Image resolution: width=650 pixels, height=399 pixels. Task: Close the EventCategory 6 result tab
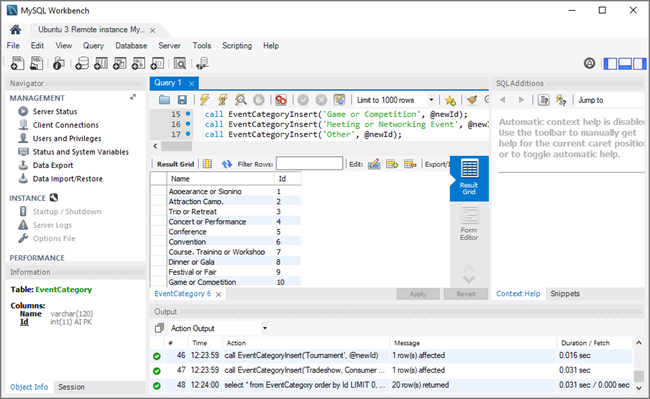click(x=218, y=294)
